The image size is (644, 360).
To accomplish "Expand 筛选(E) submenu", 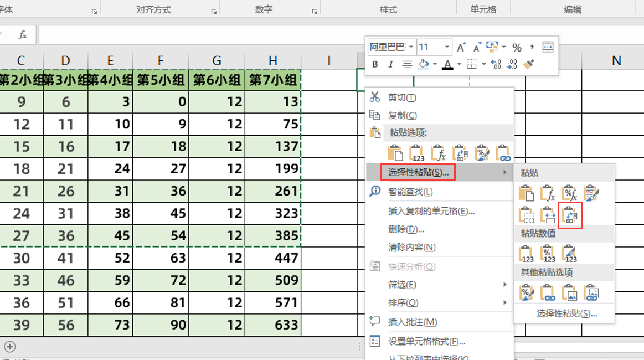I will point(505,284).
